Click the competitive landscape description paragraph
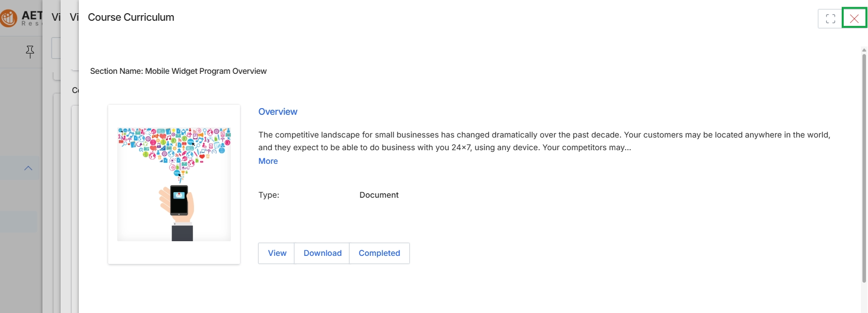Viewport: 868px width, 313px height. 544,141
